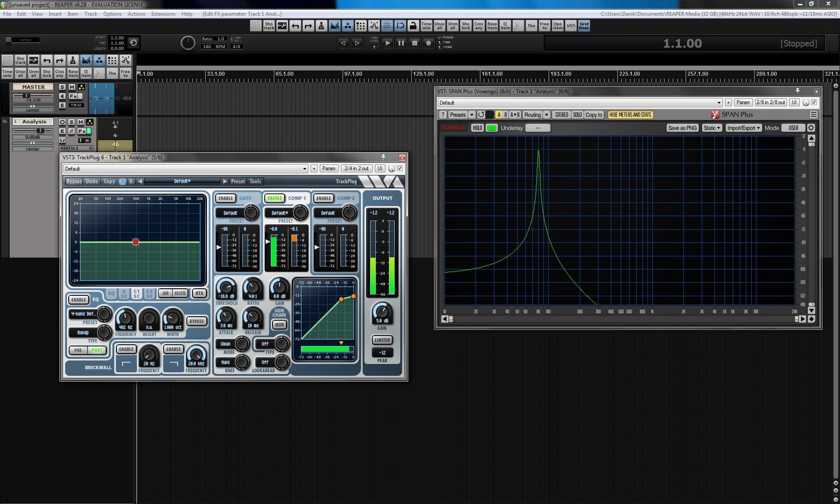The height and width of the screenshot is (504, 840).
Task: Toggle TrackPlug FX bypass checkbox
Action: [x=399, y=168]
